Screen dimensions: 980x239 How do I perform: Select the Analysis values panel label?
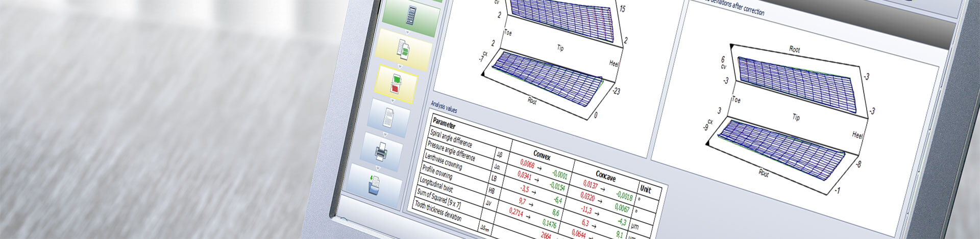pyautogui.click(x=444, y=107)
